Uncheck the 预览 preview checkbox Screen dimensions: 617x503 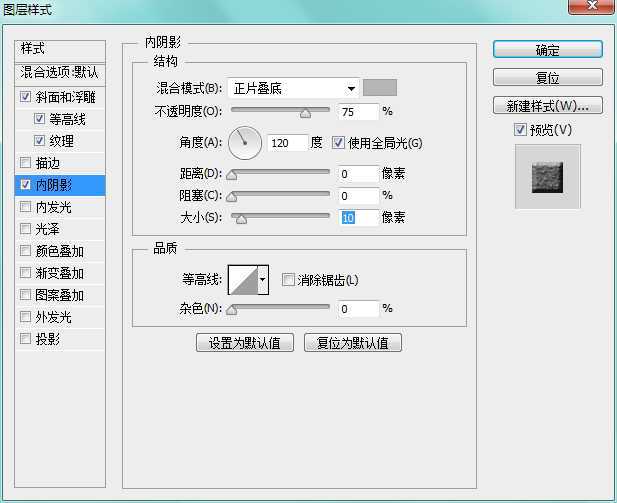[519, 129]
